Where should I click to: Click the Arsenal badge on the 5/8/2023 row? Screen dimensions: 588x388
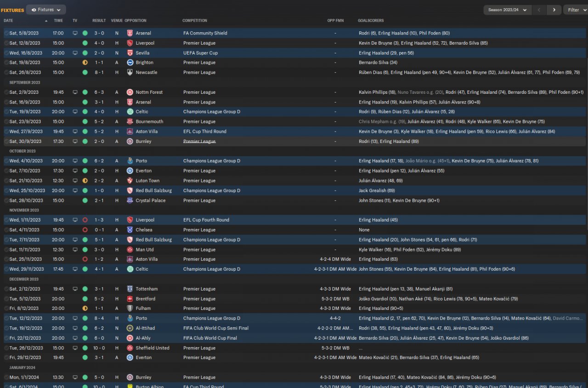click(x=130, y=33)
